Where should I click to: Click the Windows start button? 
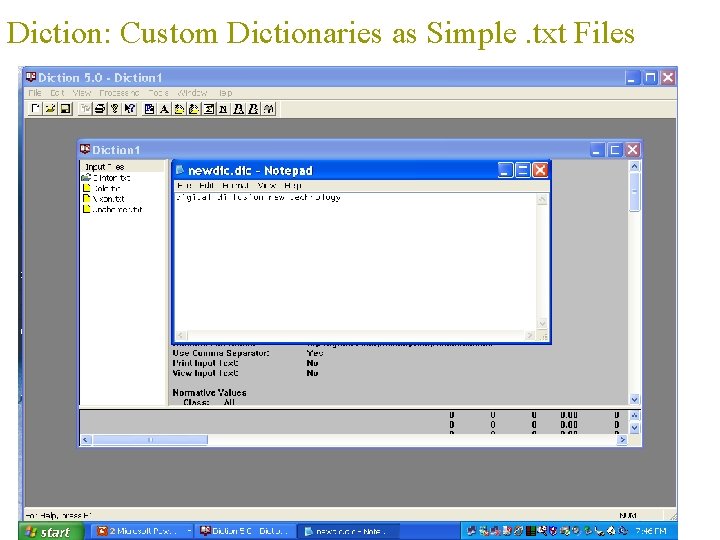point(51,531)
